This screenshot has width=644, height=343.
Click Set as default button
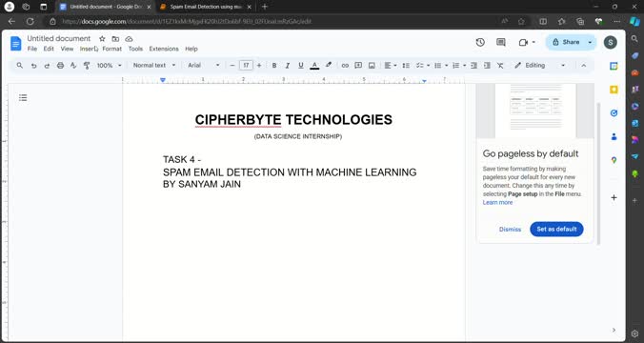point(556,230)
